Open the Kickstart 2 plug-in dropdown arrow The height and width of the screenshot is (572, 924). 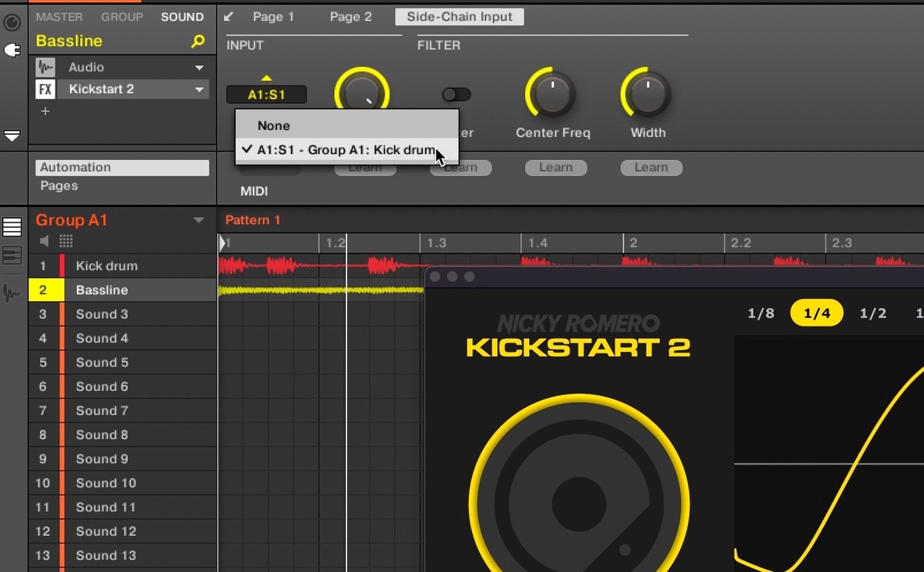click(x=199, y=90)
